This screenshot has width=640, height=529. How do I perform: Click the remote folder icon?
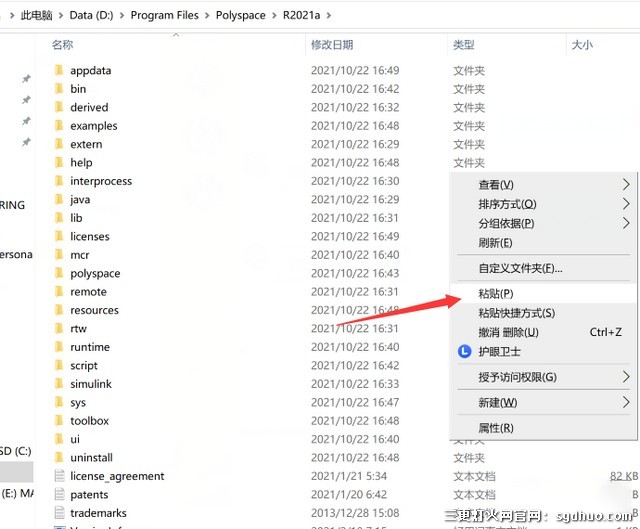(59, 291)
